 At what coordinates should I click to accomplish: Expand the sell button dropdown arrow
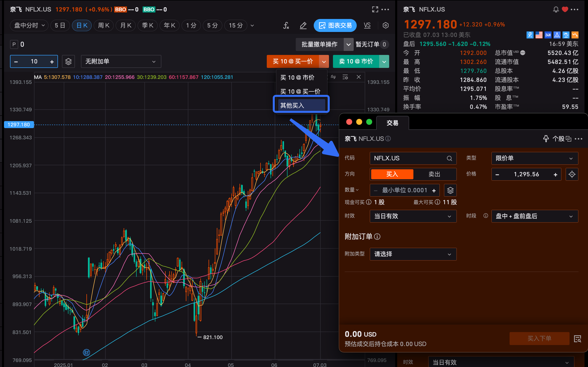pos(384,61)
